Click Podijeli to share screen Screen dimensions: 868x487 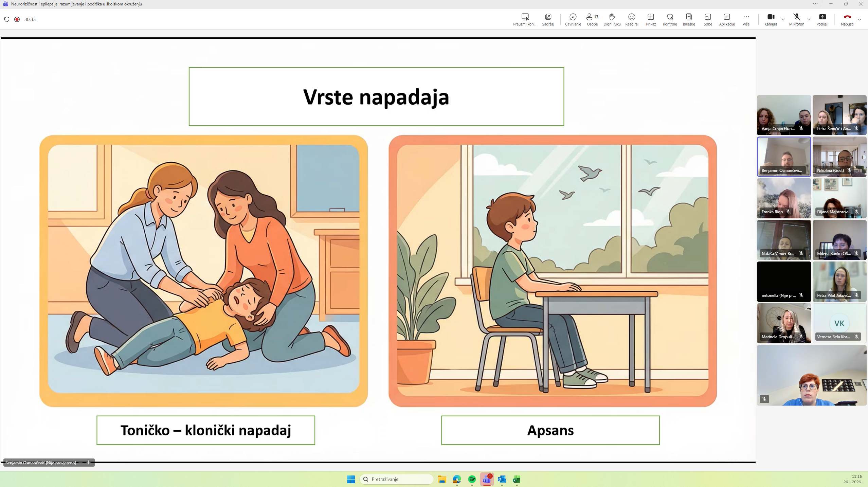click(822, 19)
